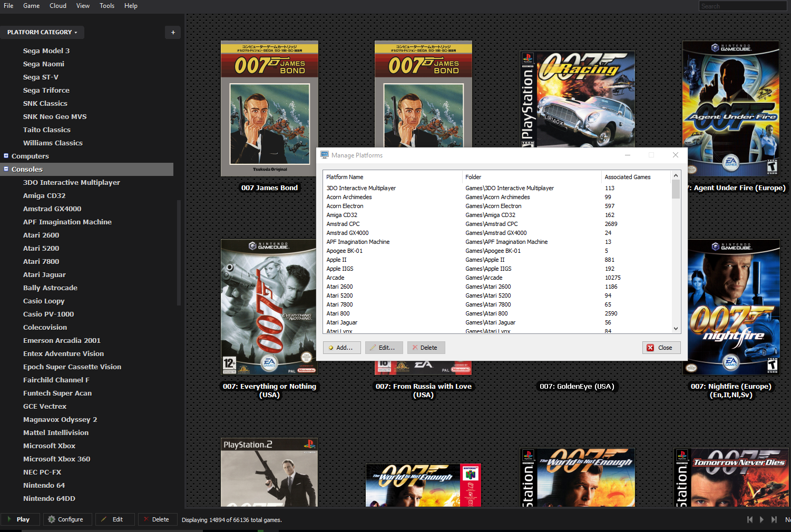Select Atari Jaguar in sidebar
The image size is (791, 532).
(x=44, y=274)
